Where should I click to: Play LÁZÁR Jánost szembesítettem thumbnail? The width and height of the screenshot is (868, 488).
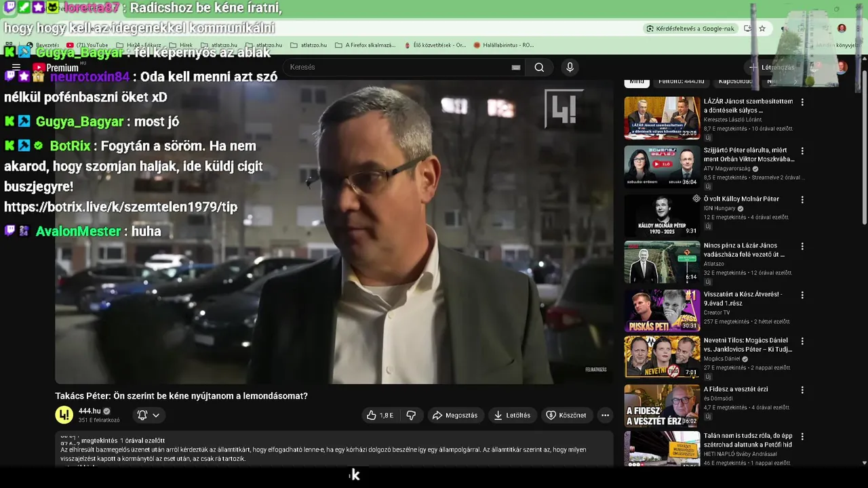coord(662,118)
